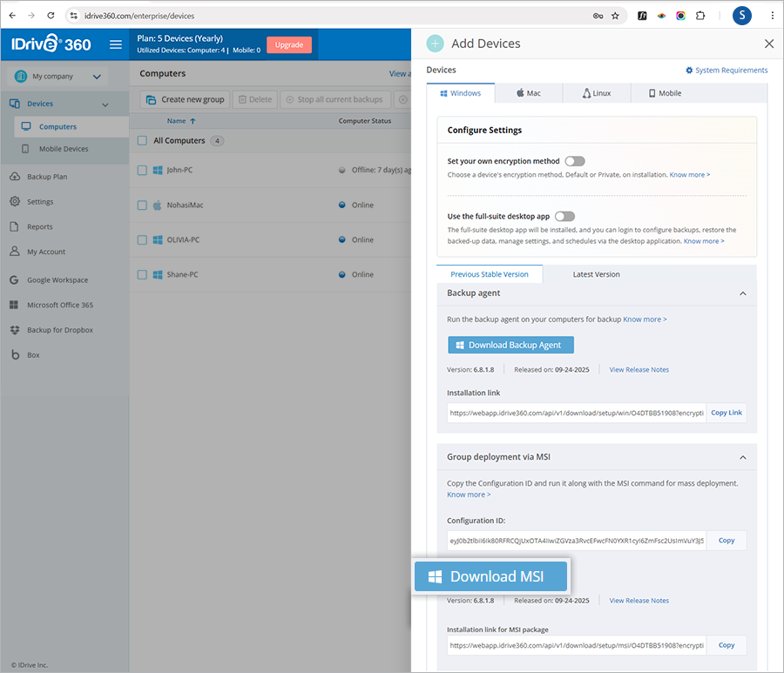The width and height of the screenshot is (784, 673).
Task: Open View Release Notes under Download MSI
Action: tap(639, 601)
